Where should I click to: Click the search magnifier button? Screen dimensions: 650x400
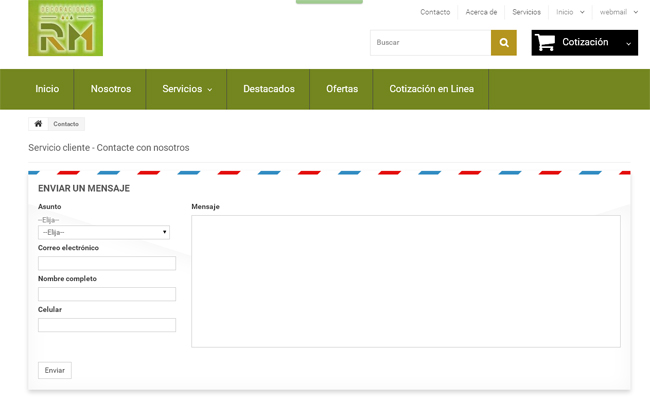504,43
